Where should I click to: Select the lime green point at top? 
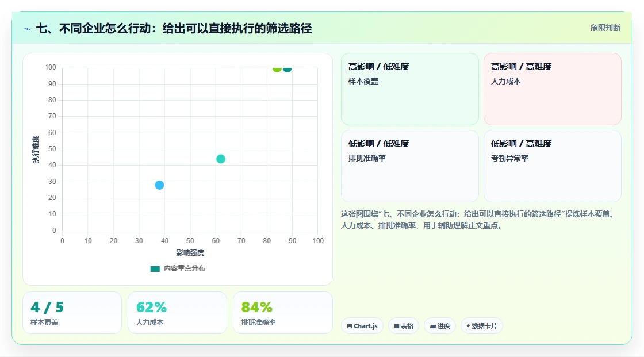(277, 68)
